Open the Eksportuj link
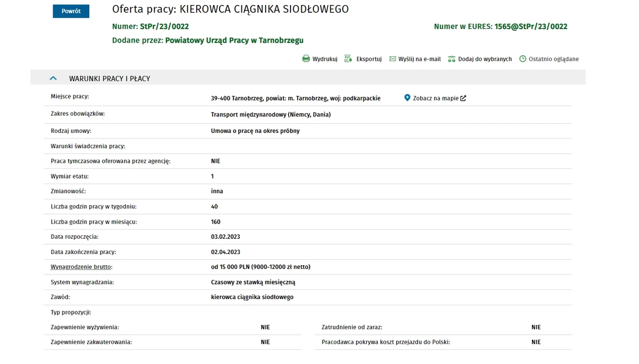This screenshot has width=639, height=364. click(x=369, y=59)
